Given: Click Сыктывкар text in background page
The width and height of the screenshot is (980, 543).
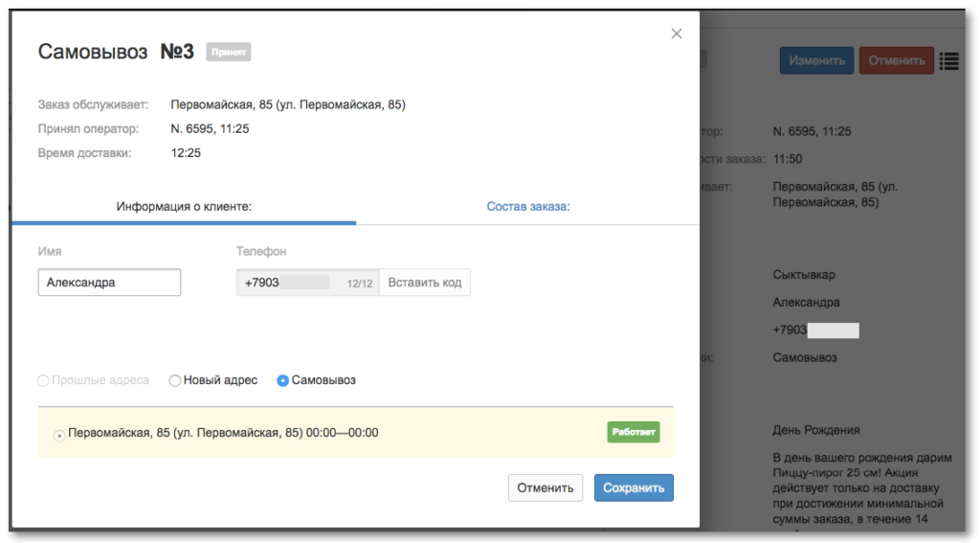Looking at the screenshot, I should (x=804, y=275).
